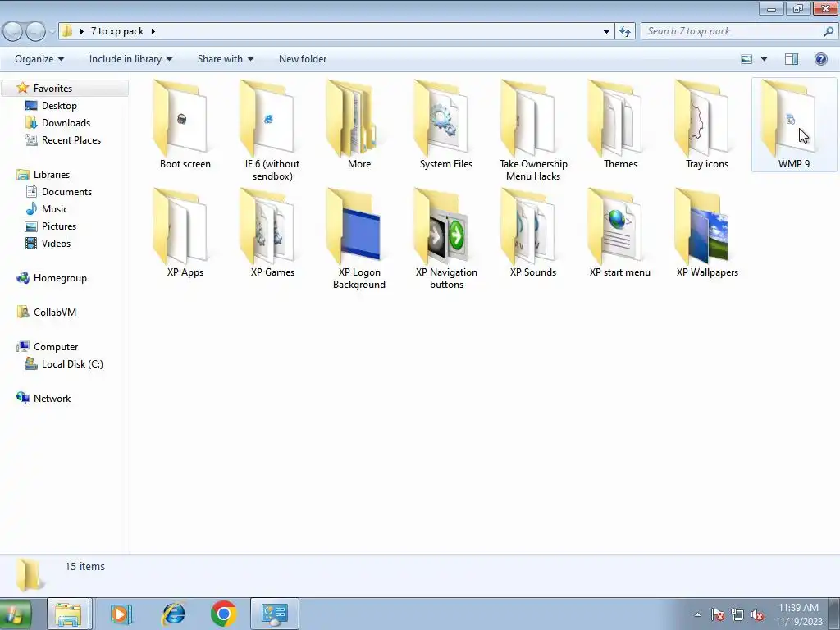Open the More folder
Viewport: 840px width, 630px height.
tap(359, 125)
